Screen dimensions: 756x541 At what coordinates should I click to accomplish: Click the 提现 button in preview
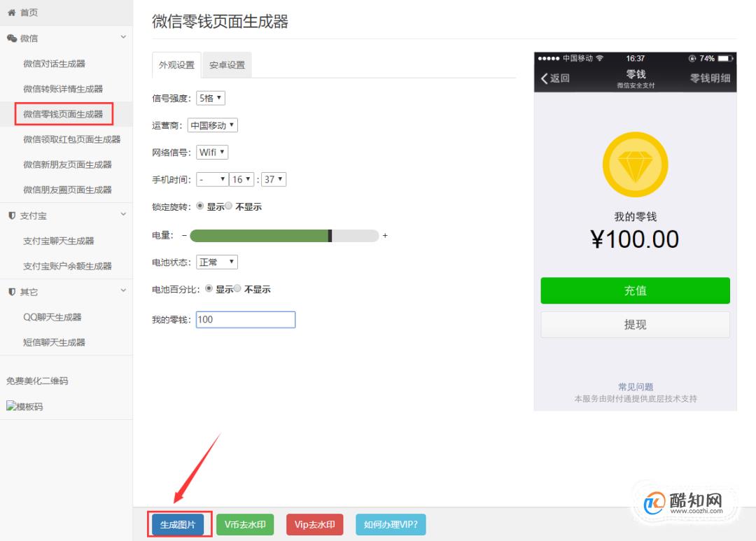click(x=635, y=325)
